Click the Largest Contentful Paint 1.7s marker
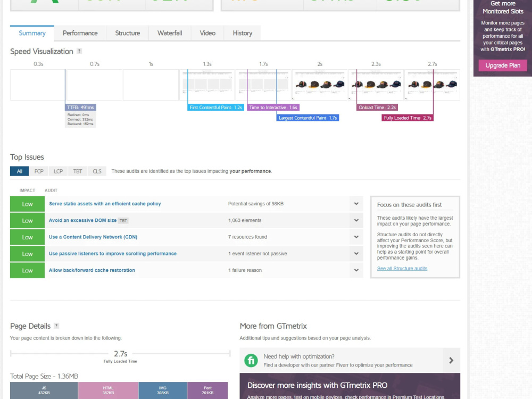This screenshot has width=532, height=399. click(x=307, y=118)
